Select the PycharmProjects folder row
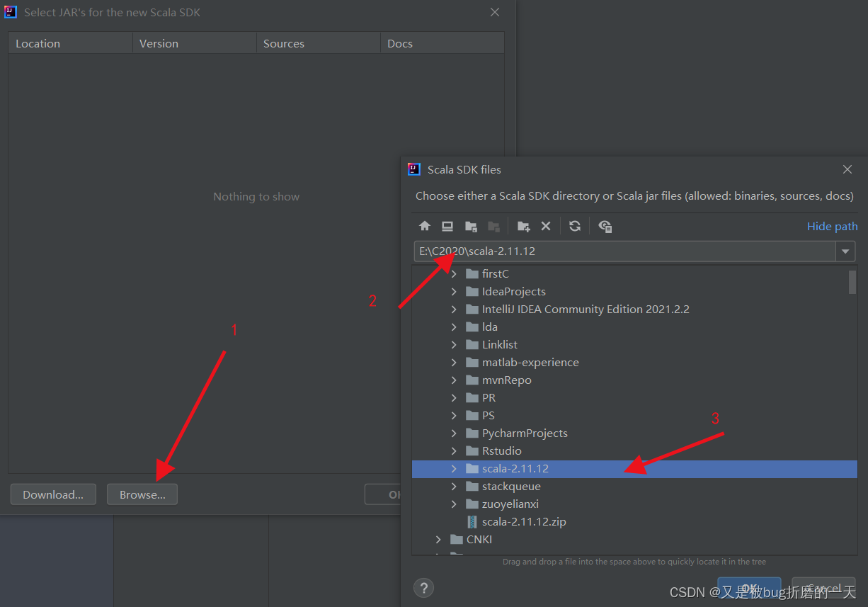868x607 pixels. [634, 433]
